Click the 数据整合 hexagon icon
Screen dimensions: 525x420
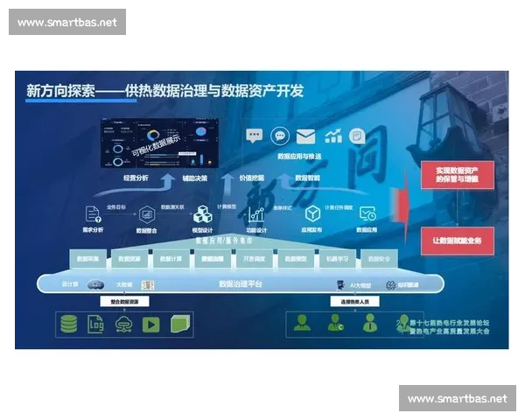147,214
